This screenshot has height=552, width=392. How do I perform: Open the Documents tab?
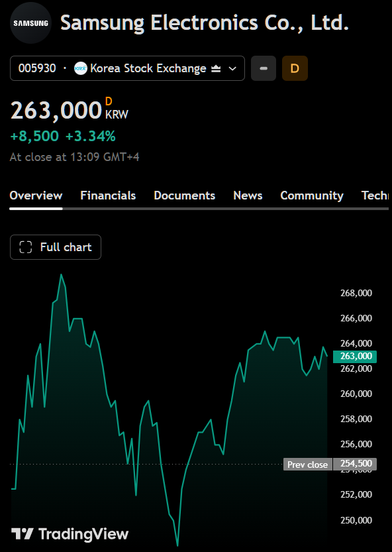coord(184,195)
